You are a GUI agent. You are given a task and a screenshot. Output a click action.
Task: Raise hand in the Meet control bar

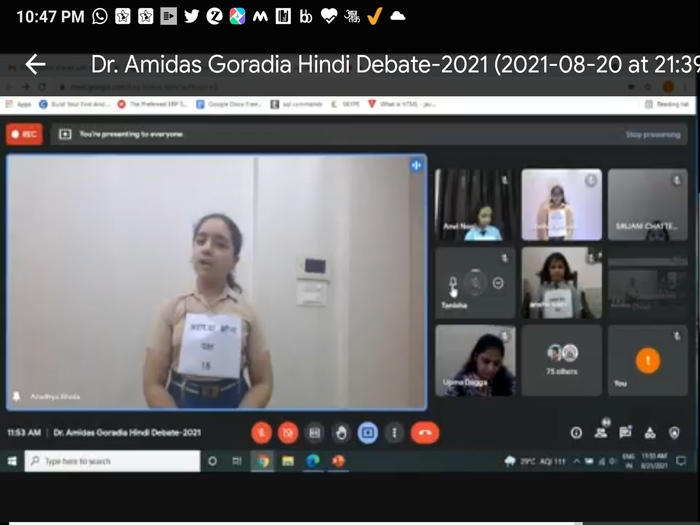[342, 433]
